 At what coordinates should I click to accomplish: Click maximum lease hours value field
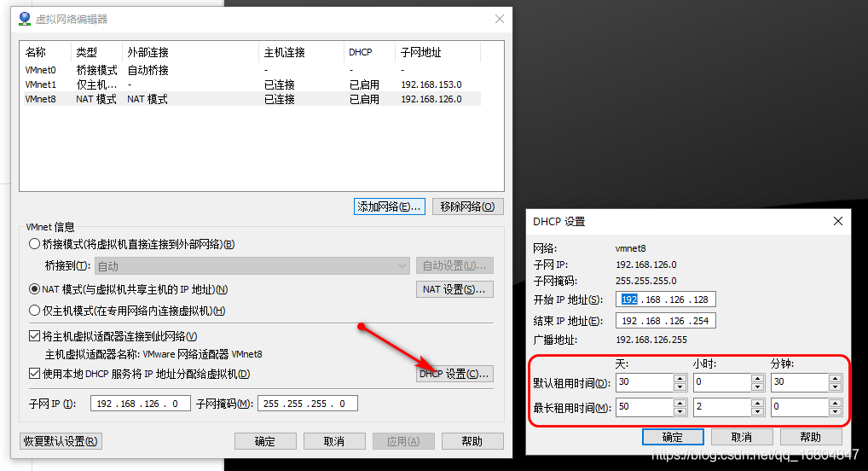point(722,407)
